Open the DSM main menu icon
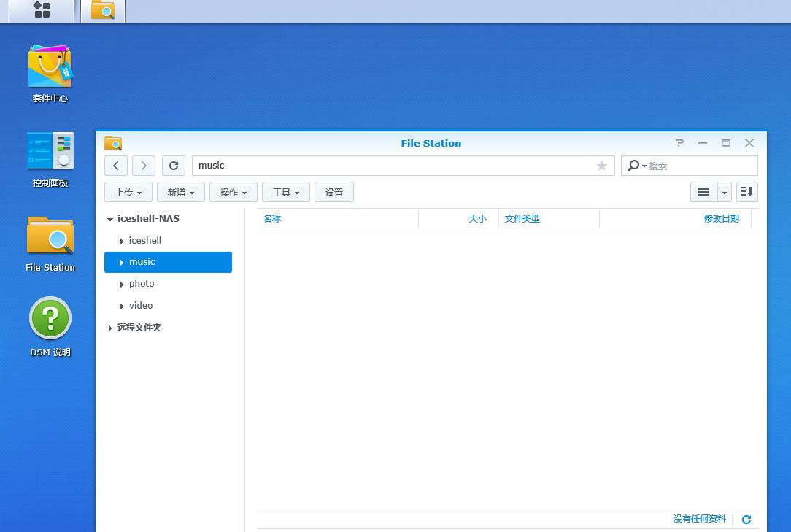Screen dimensions: 791x532 click(42, 10)
